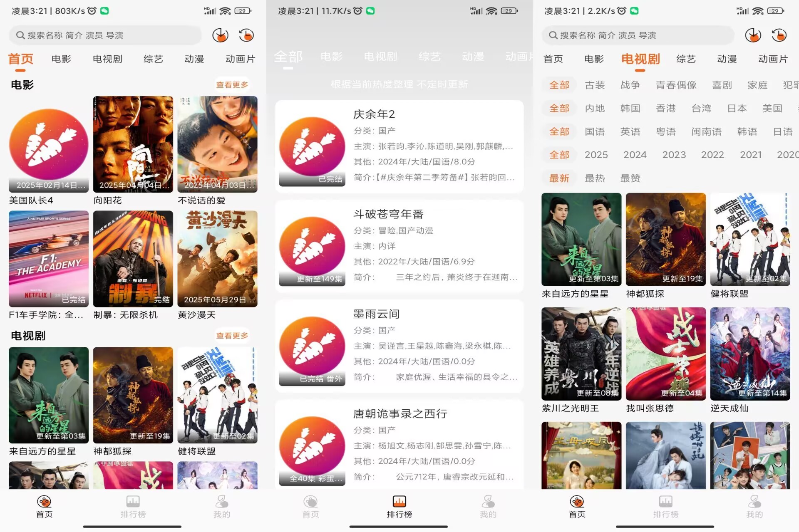The image size is (799, 532).
Task: Open 查看更多 for the 电影 section
Action: point(232,84)
